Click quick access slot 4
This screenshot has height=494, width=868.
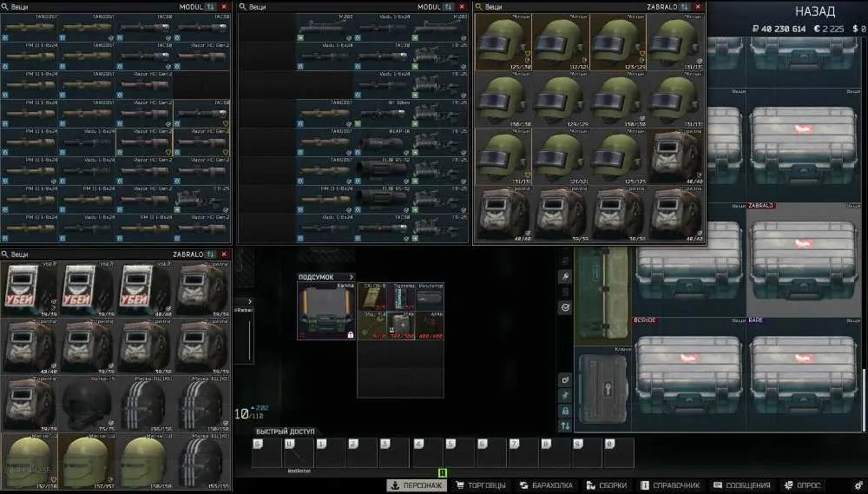click(427, 453)
